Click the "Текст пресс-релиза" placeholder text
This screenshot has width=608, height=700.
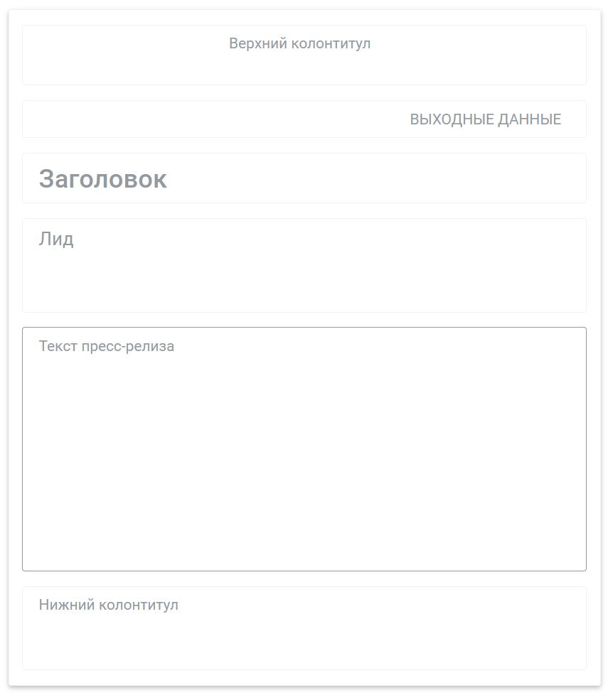pyautogui.click(x=107, y=346)
